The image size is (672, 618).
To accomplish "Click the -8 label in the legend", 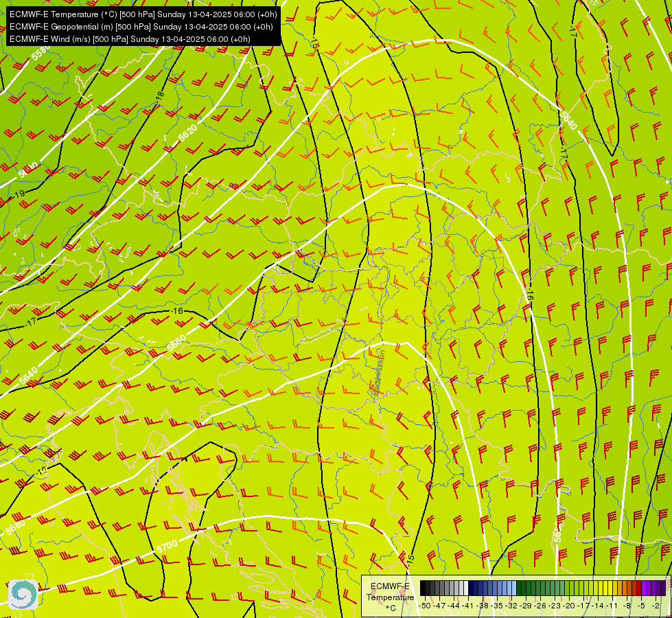I will (x=627, y=606).
